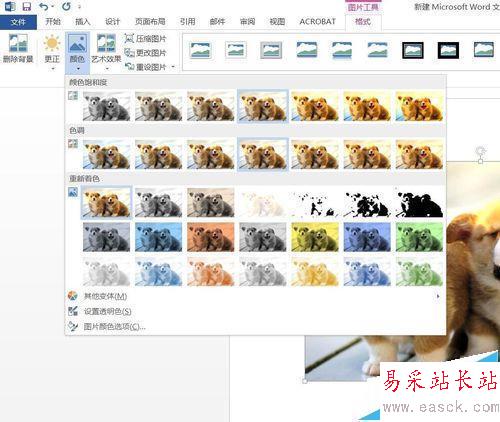Apply the dark yellow recolor thumbnail
The height and width of the screenshot is (422, 500).
[315, 237]
